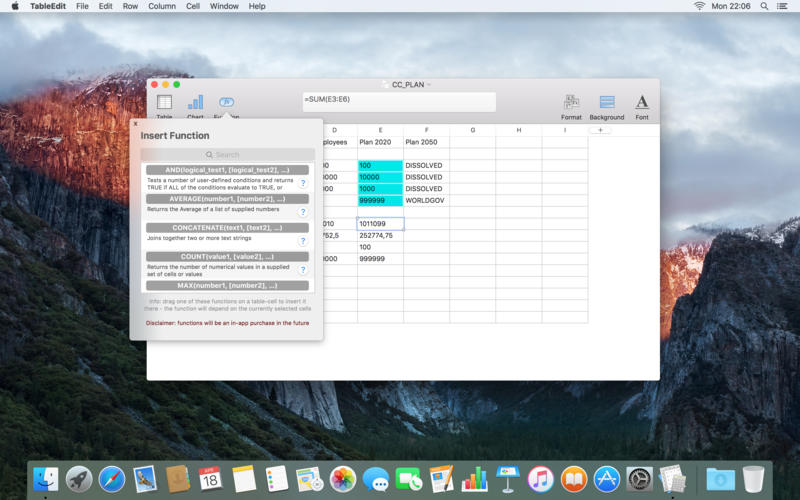
Task: Close the Insert Function popover
Action: tap(135, 123)
